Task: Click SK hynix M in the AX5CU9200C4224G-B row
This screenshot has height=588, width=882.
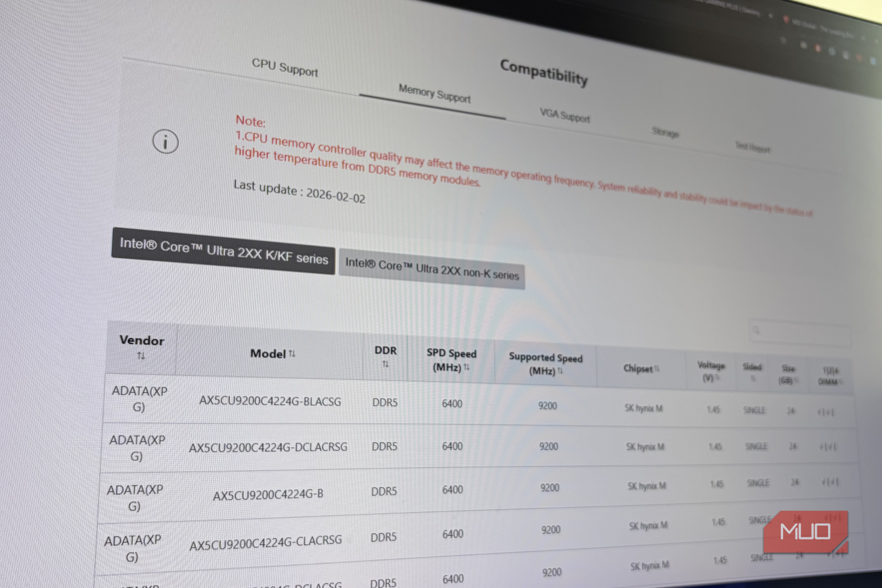Action: [647, 486]
